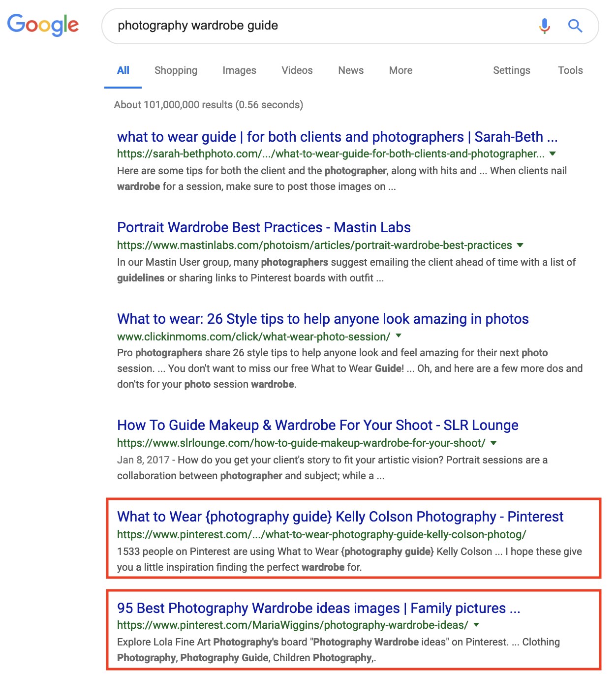Open the SLR Lounge makeup and wardrobe guide
Viewport: 616px width, 674px height.
[x=317, y=425]
